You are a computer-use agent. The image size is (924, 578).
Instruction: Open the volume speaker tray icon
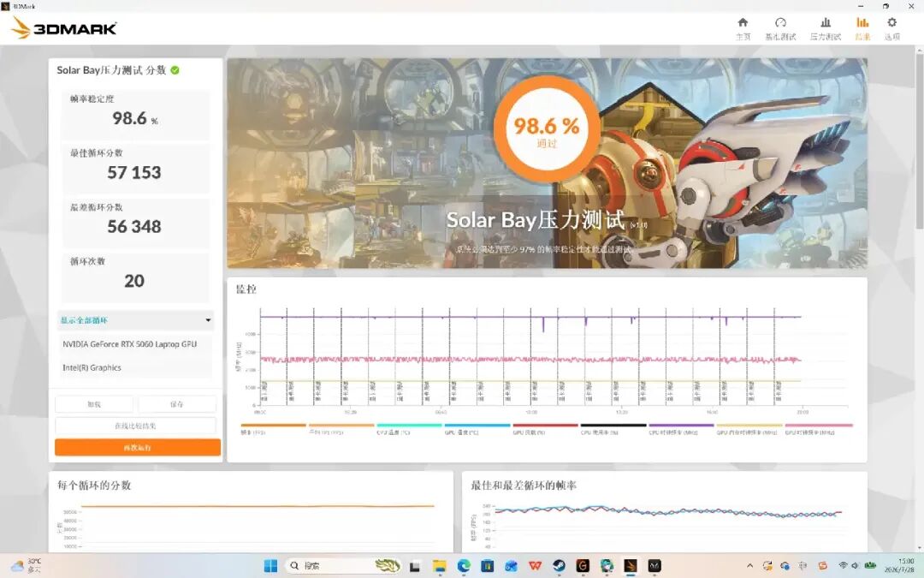click(855, 566)
